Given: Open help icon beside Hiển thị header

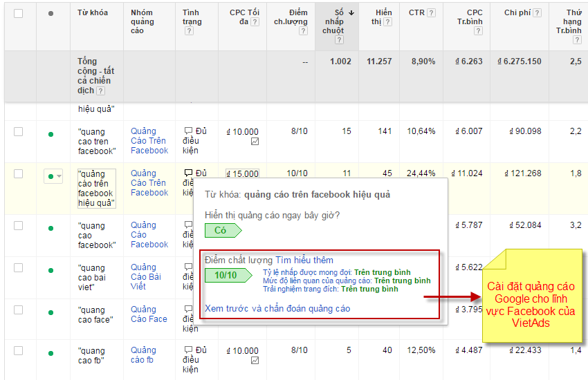Looking at the screenshot, I should (388, 21).
